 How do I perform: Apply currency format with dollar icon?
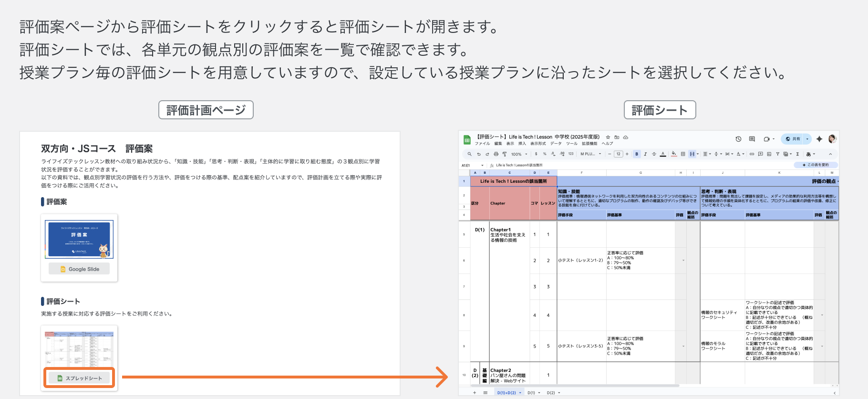pos(536,154)
